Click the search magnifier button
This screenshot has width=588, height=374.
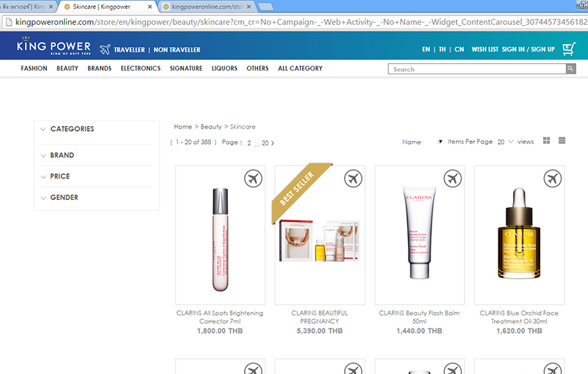570,69
